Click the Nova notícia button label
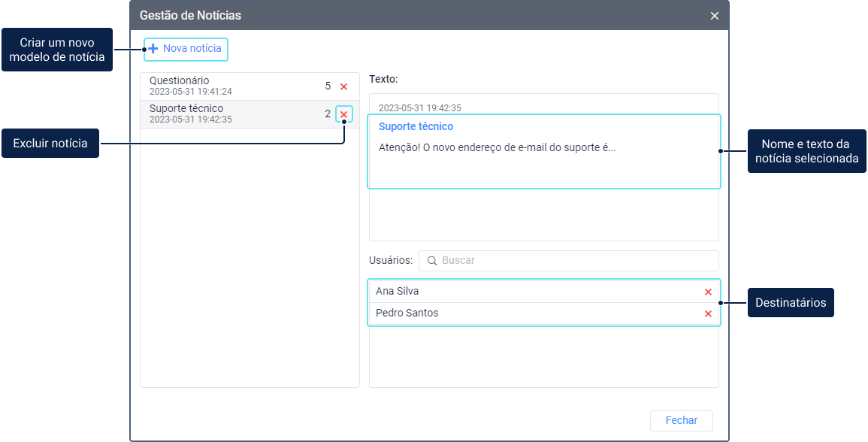The image size is (868, 442). pos(192,49)
